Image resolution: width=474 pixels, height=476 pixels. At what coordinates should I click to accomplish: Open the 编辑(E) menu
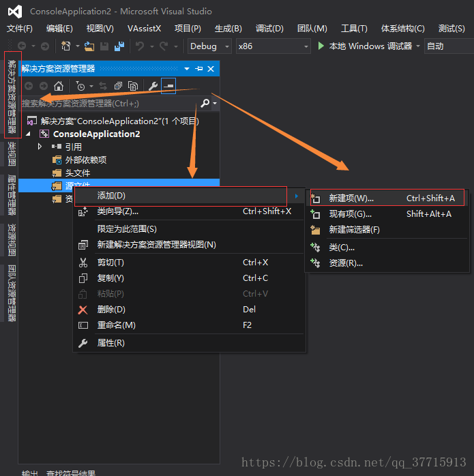click(x=59, y=29)
